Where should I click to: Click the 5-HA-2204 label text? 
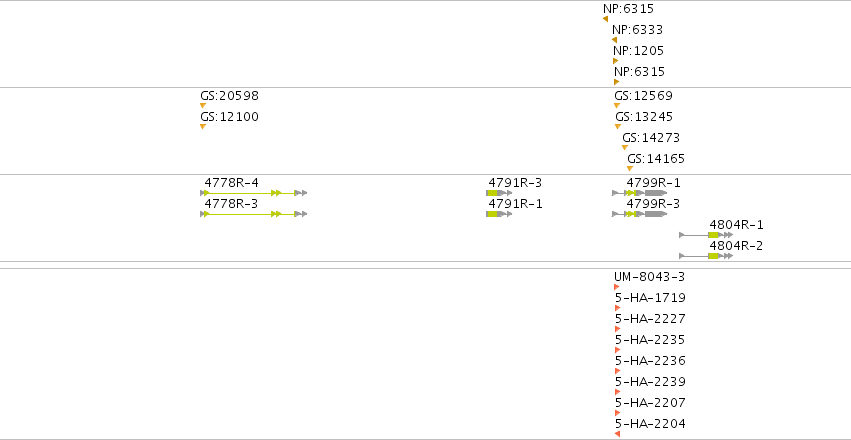click(650, 424)
